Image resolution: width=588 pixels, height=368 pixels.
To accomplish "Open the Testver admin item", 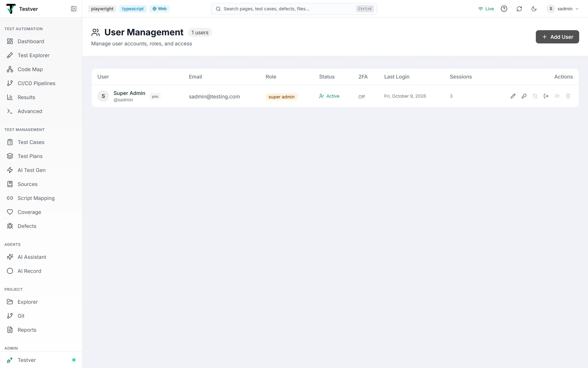I will (x=41, y=360).
